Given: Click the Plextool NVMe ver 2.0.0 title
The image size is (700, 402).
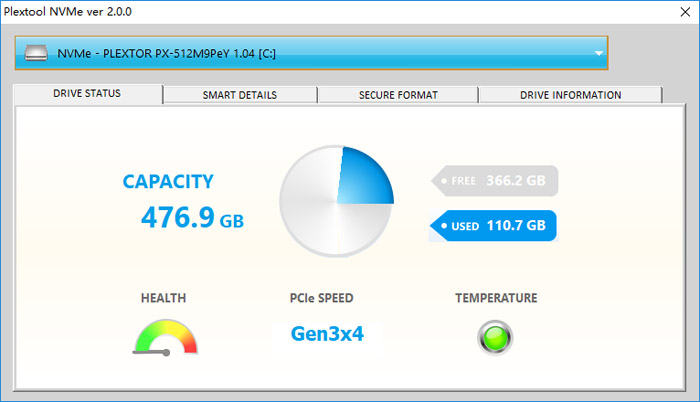Looking at the screenshot, I should pos(68,12).
